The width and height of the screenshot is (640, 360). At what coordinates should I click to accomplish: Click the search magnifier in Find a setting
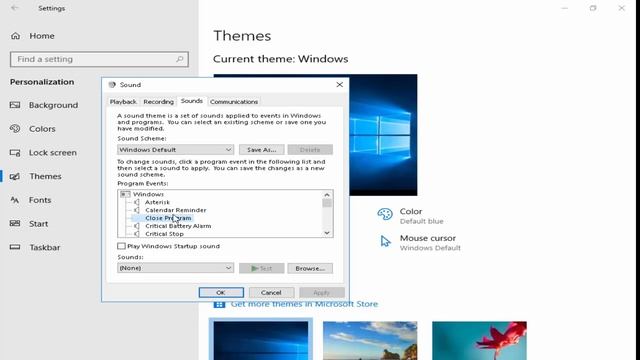click(180, 59)
